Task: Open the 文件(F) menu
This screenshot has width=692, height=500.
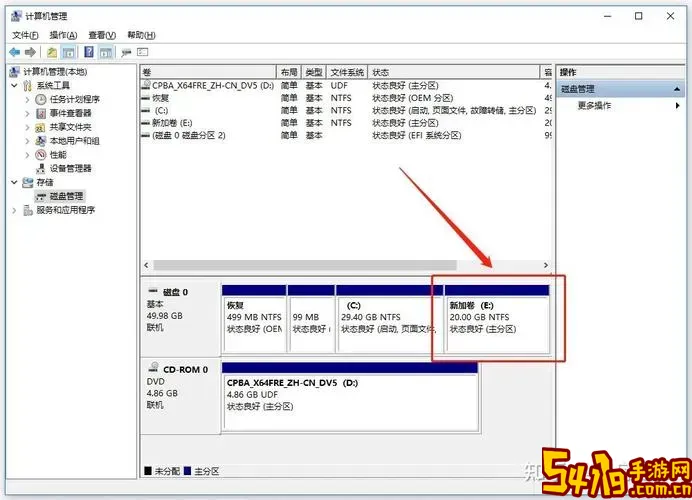Action: point(25,35)
